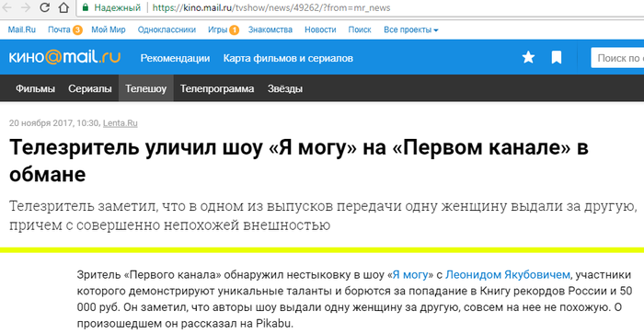
Task: Open Карта фильмов и сериалов
Action: coord(288,58)
